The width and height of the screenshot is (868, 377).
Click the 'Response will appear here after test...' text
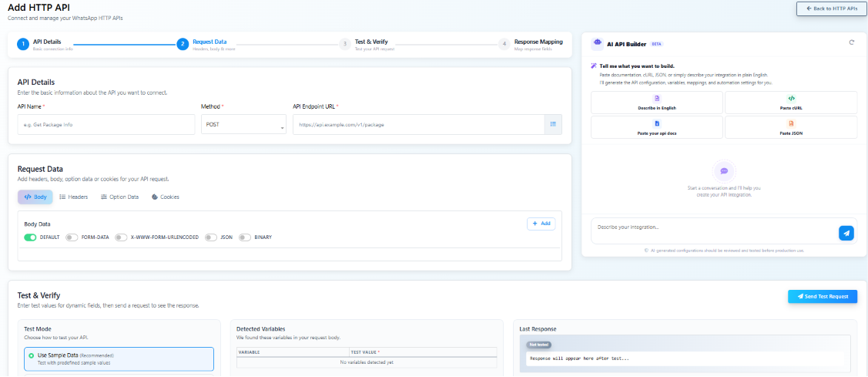[579, 358]
